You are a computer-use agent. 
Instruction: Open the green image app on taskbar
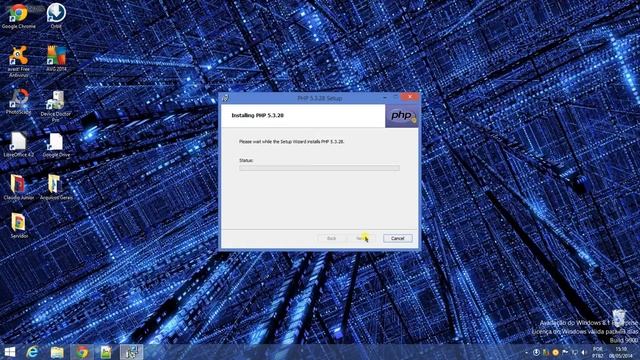[106, 352]
